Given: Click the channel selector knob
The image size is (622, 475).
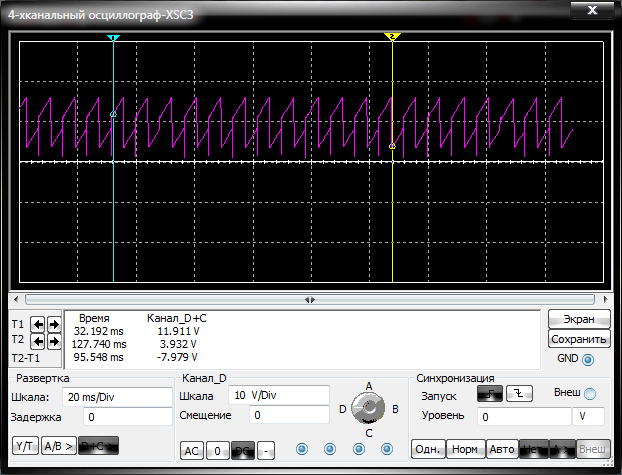Looking at the screenshot, I should coord(368,408).
